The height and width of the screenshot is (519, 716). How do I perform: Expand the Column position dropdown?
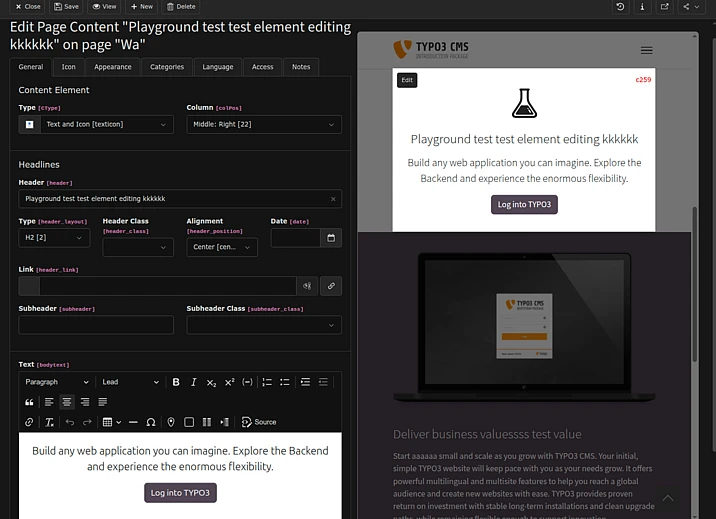pyautogui.click(x=264, y=125)
